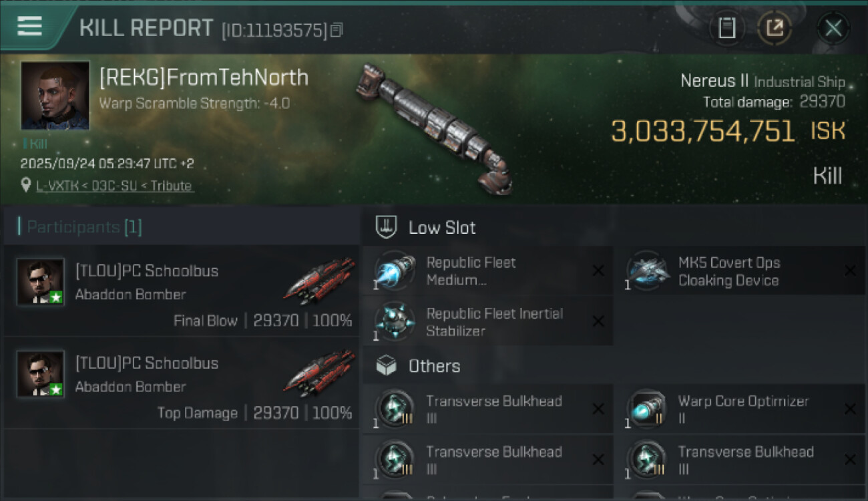
Task: Click the clipboard icon in the header
Action: tap(726, 28)
